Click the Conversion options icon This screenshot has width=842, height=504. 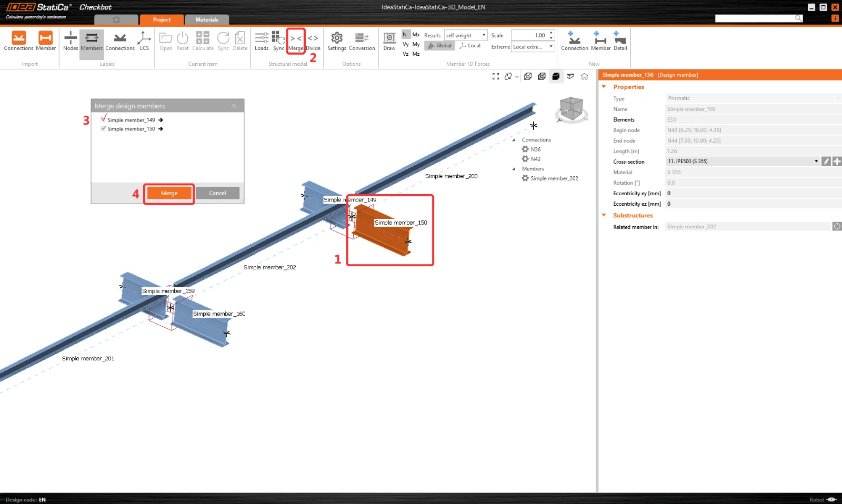(362, 41)
